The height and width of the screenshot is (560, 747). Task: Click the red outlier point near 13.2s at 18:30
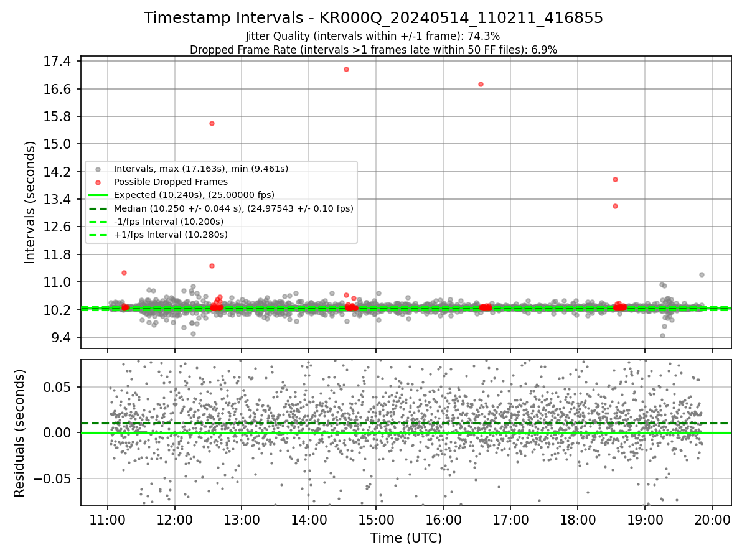(615, 206)
